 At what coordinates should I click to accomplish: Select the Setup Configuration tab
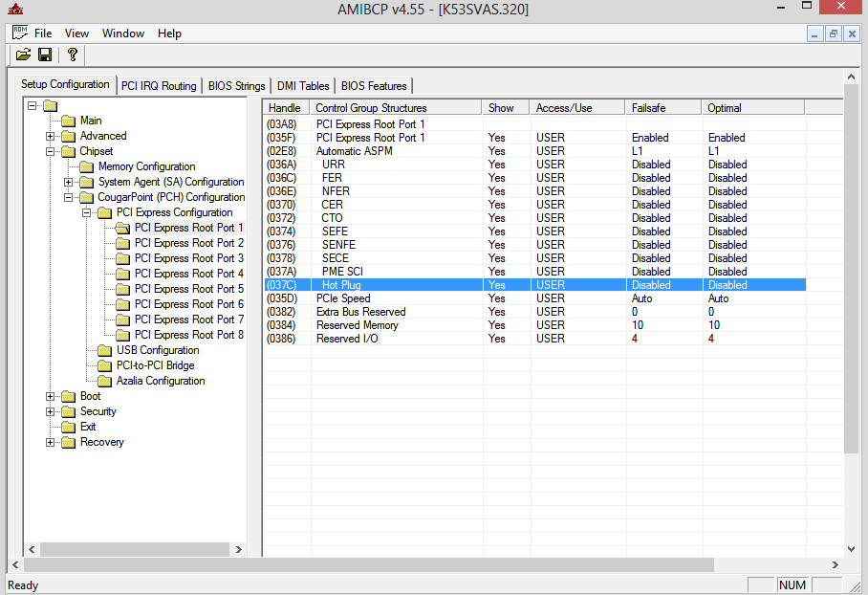[65, 84]
